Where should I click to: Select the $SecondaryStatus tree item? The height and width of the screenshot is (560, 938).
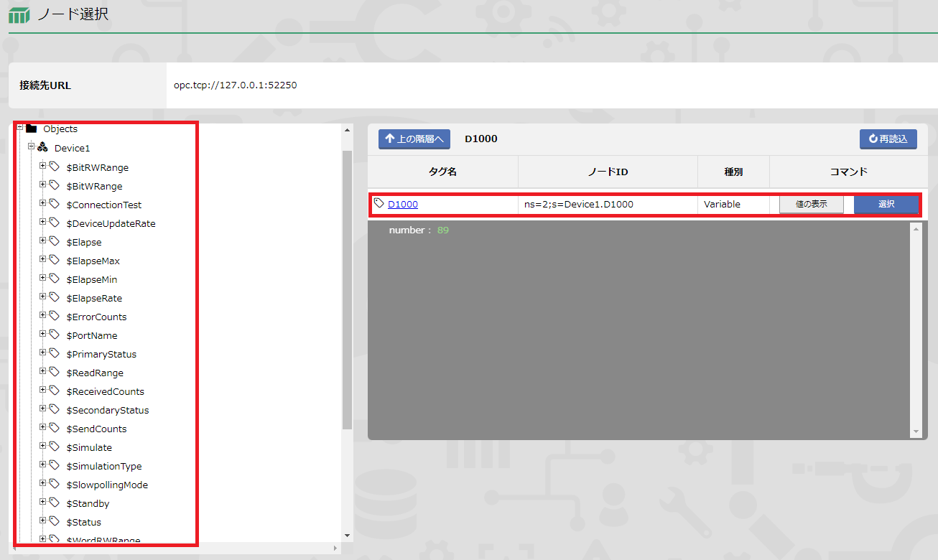[108, 410]
